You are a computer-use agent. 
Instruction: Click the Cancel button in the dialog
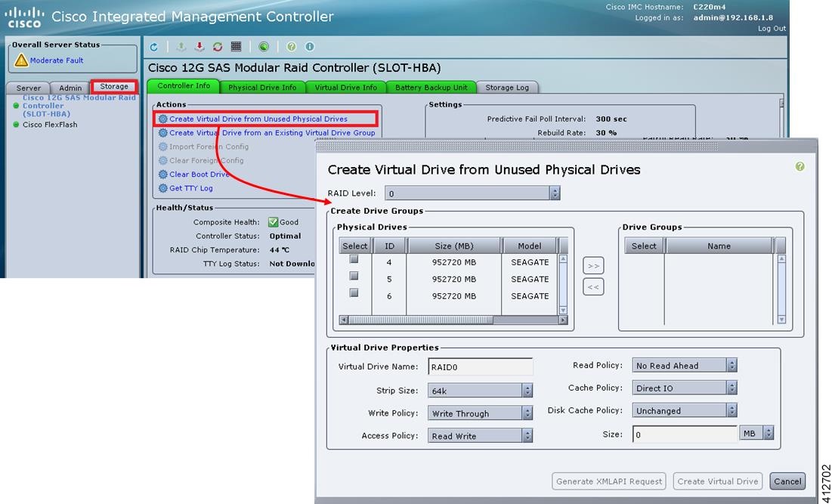coord(787,481)
